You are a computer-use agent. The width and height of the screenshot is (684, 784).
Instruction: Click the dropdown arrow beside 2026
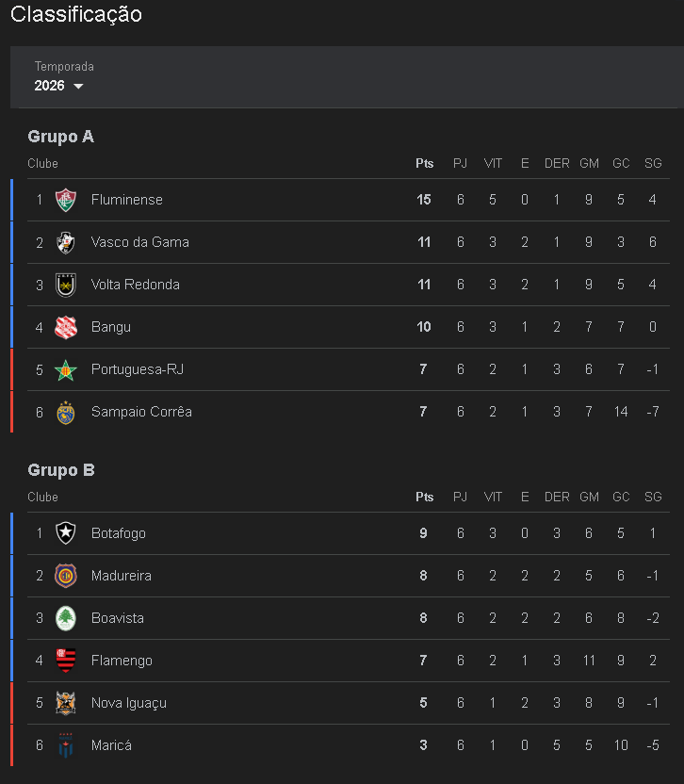pyautogui.click(x=78, y=87)
